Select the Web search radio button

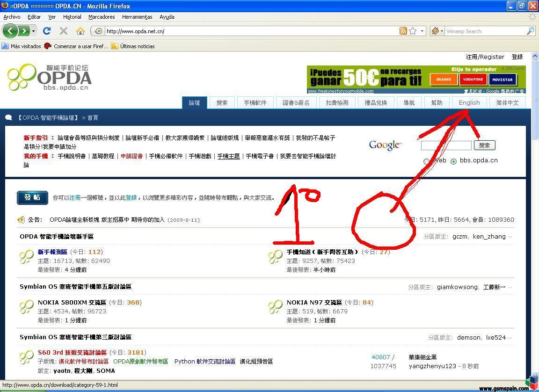point(427,161)
